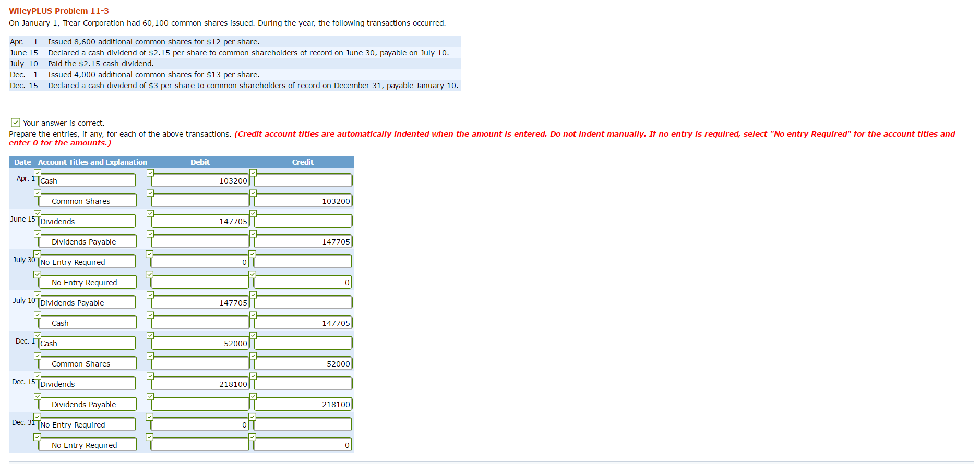Click the Account Titles and Explanation header
This screenshot has width=980, height=464.
92,162
